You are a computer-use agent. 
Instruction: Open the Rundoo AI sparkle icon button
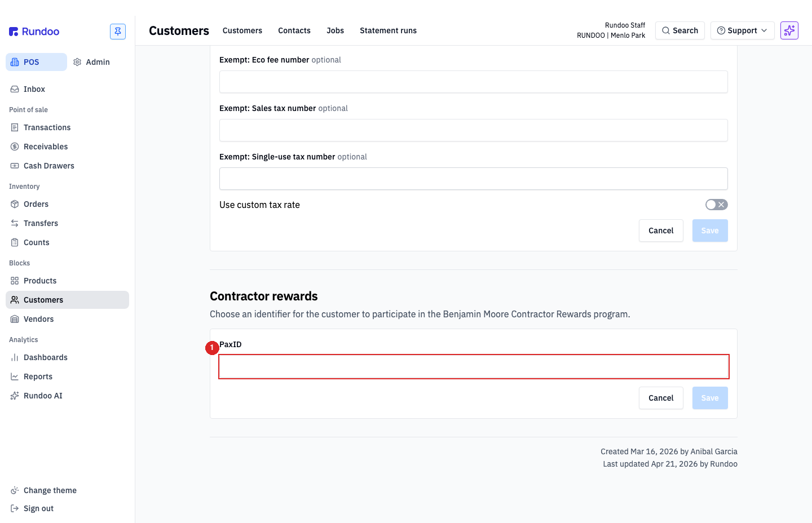(x=789, y=30)
